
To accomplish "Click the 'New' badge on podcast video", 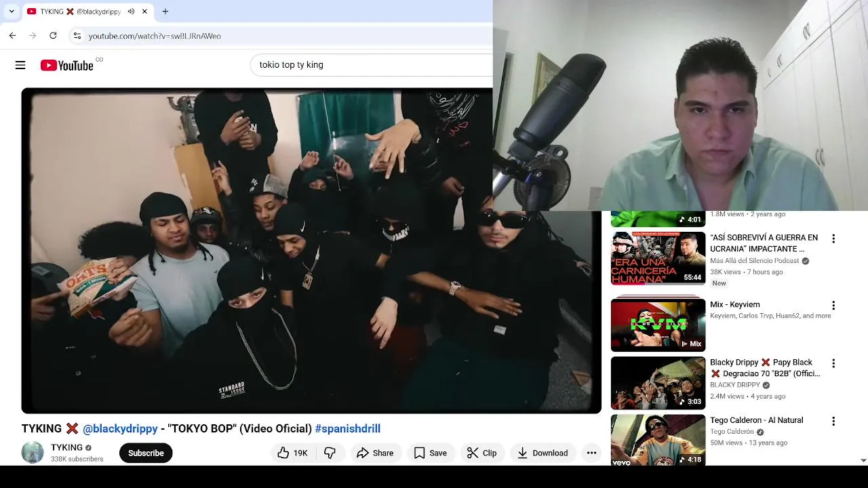I will coord(719,283).
